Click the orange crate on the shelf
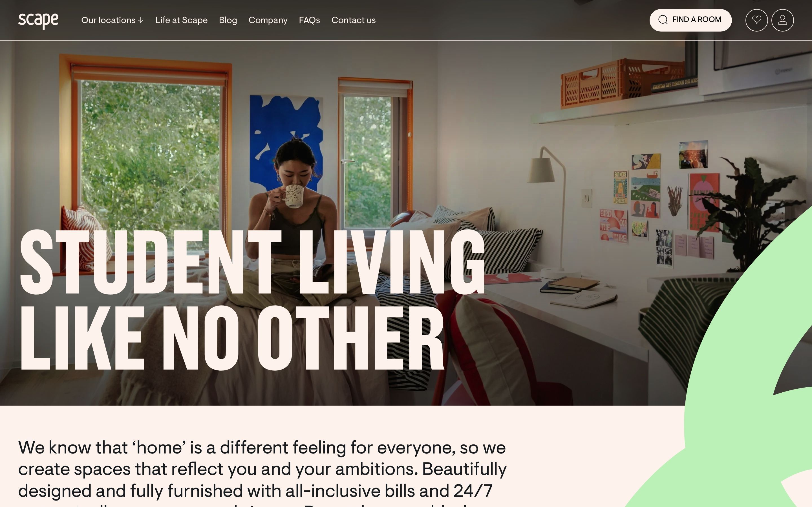This screenshot has height=507, width=812. (621, 82)
